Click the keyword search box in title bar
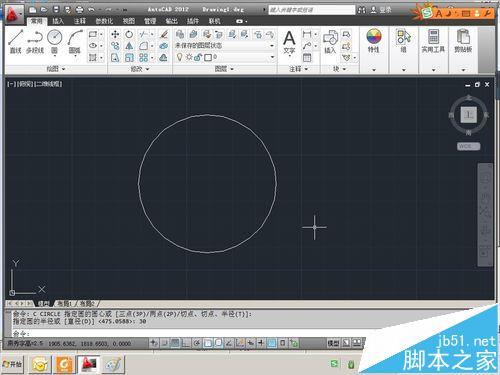Image resolution: width=500 pixels, height=375 pixels. pos(312,10)
